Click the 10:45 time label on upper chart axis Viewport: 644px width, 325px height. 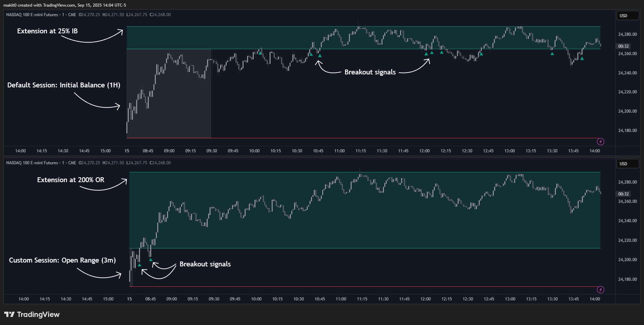pyautogui.click(x=318, y=151)
